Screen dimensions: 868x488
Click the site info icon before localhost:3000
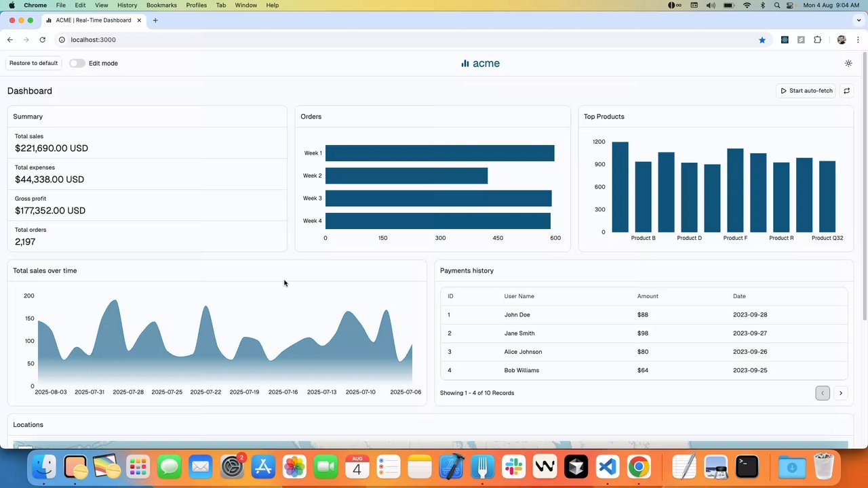click(62, 40)
